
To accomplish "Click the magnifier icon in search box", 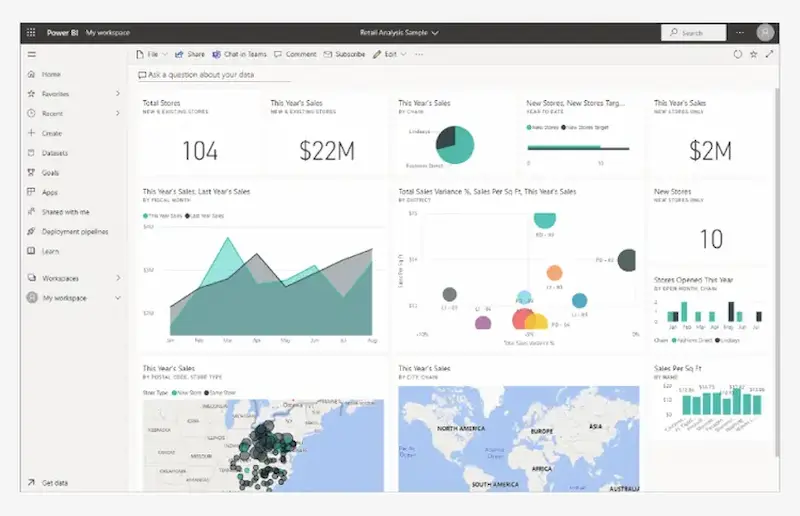I will (x=674, y=32).
